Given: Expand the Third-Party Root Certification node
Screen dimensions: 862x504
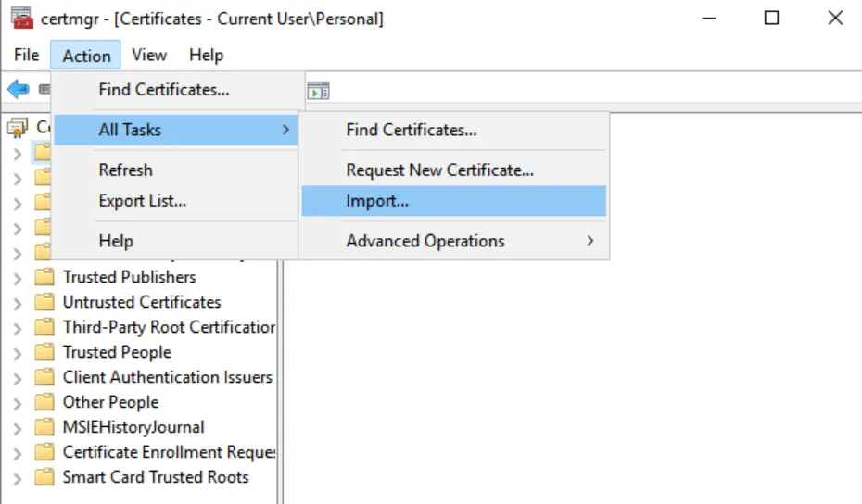Looking at the screenshot, I should (18, 329).
